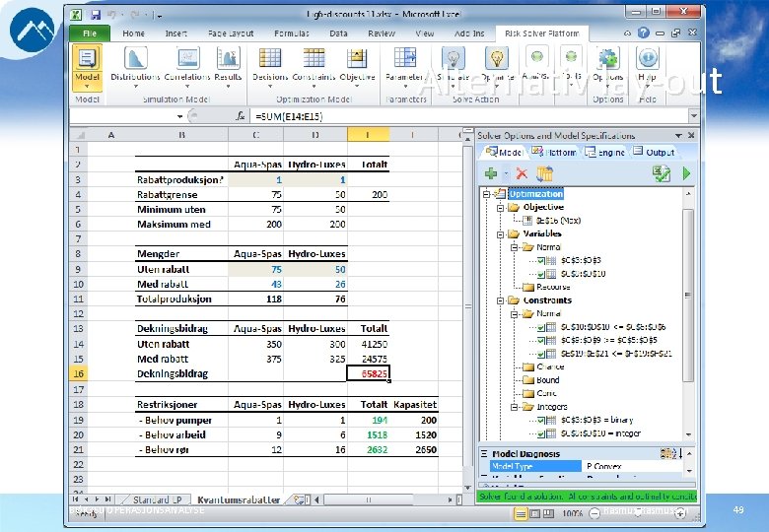
Task: Select the Recourse folder under Variables
Action: point(553,287)
